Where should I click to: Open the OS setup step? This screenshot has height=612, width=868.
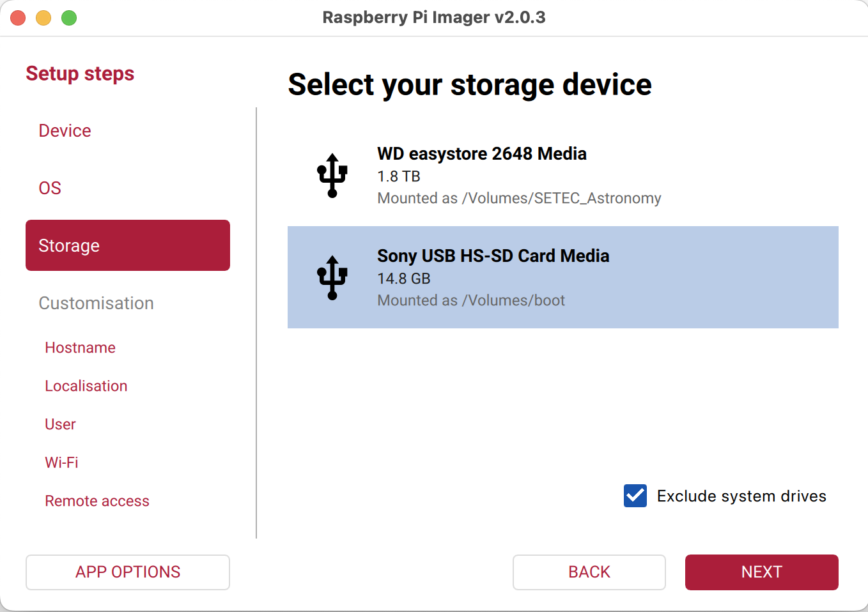point(50,188)
